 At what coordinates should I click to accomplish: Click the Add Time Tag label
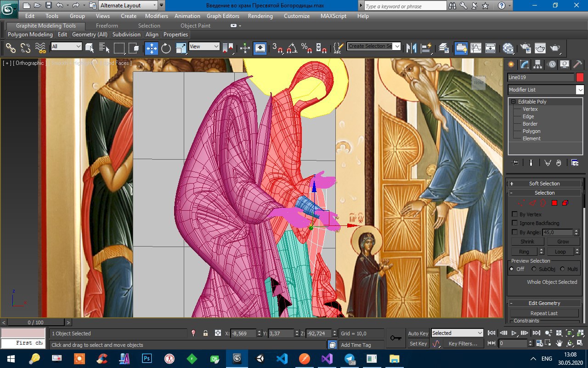click(356, 345)
